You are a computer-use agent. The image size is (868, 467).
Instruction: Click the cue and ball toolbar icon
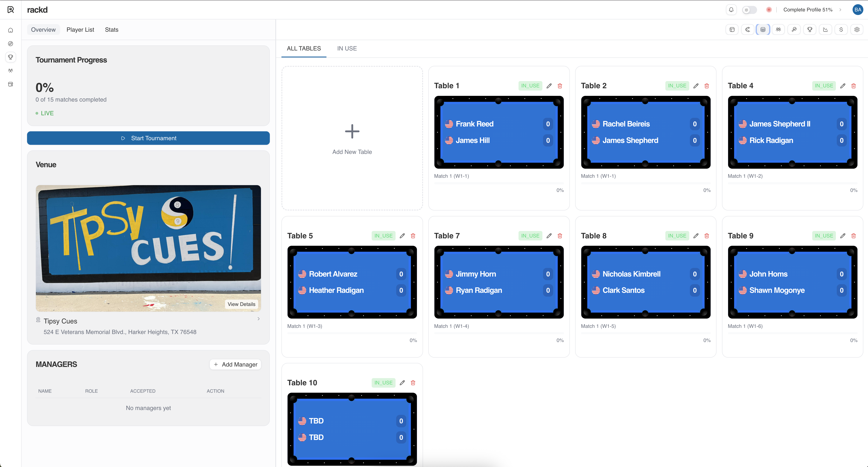[794, 30]
